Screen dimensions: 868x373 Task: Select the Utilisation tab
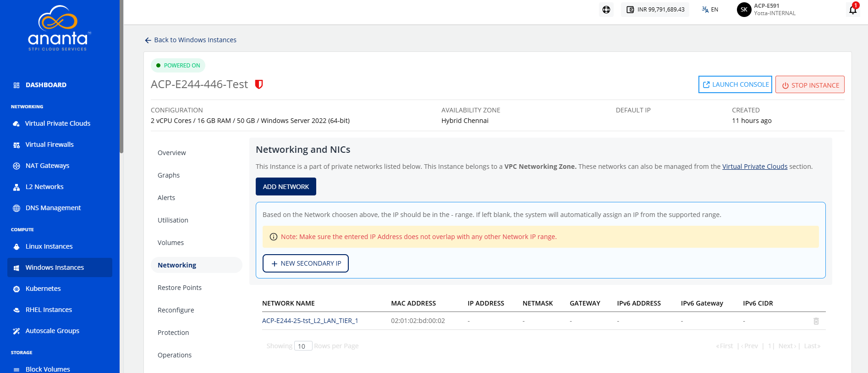pos(173,220)
